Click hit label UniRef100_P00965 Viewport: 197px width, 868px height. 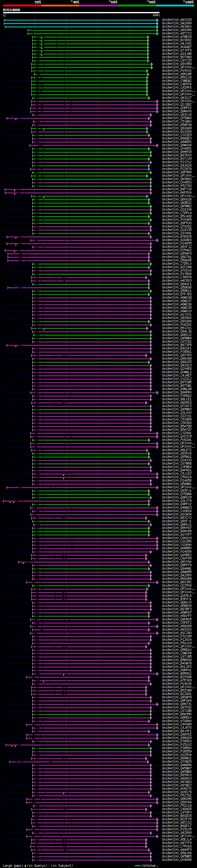[177, 220]
